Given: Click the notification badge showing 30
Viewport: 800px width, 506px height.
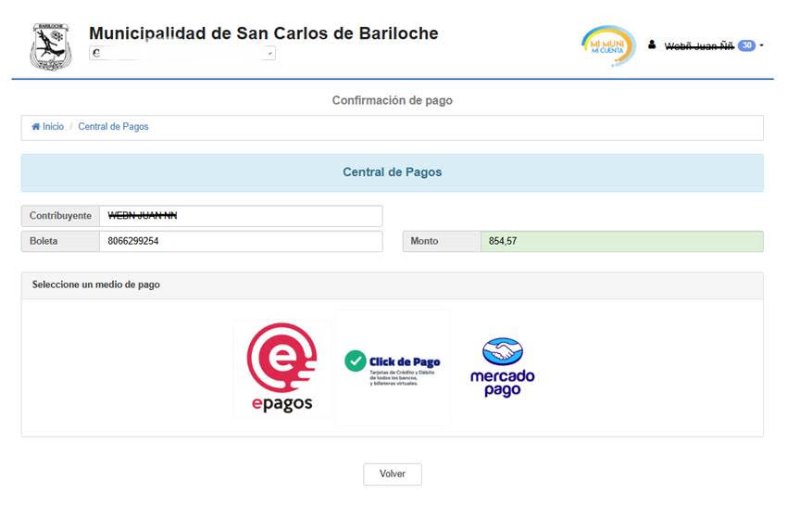Looking at the screenshot, I should 746,45.
